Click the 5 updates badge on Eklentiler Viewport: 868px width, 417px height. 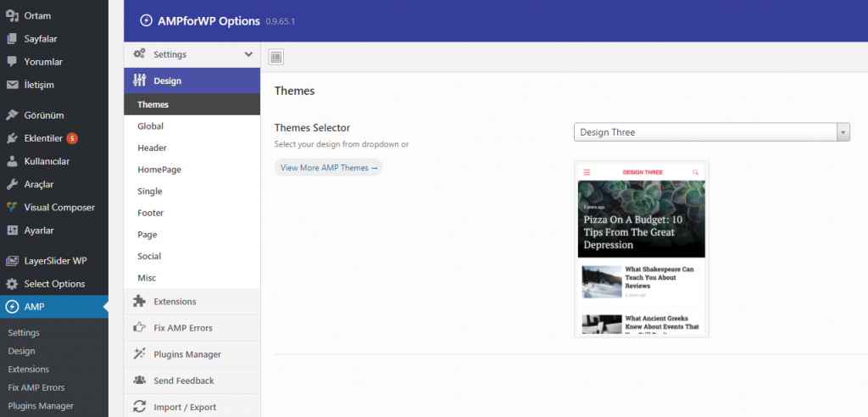point(72,138)
